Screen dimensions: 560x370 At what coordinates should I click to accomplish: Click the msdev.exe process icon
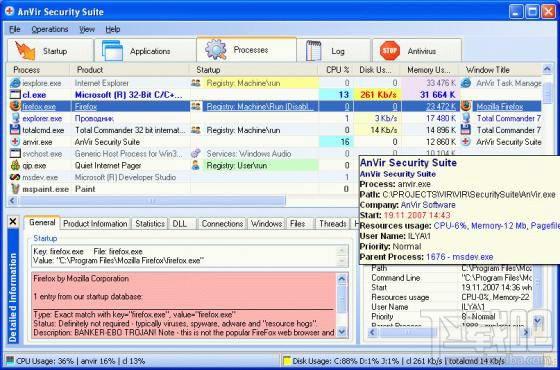[15, 177]
